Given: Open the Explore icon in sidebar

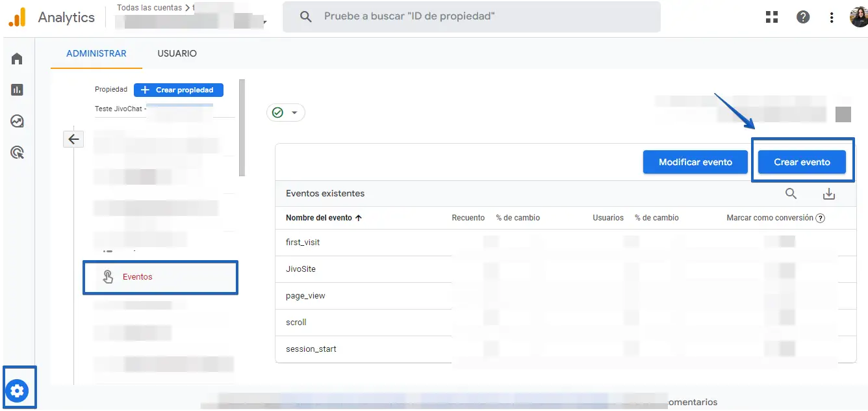Looking at the screenshot, I should pos(18,121).
